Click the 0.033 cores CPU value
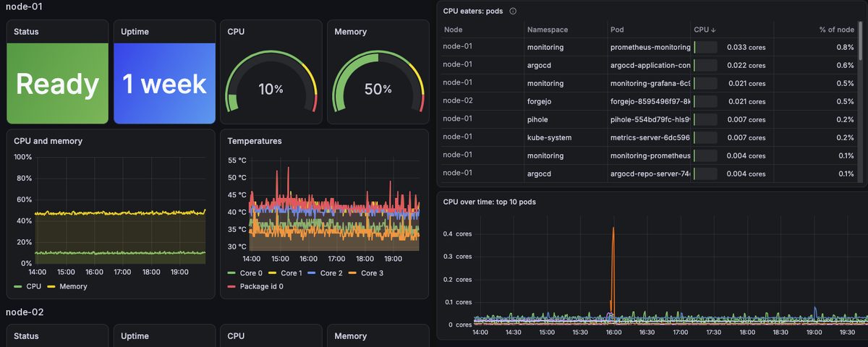Viewport: 868px width, 347px height. (746, 47)
